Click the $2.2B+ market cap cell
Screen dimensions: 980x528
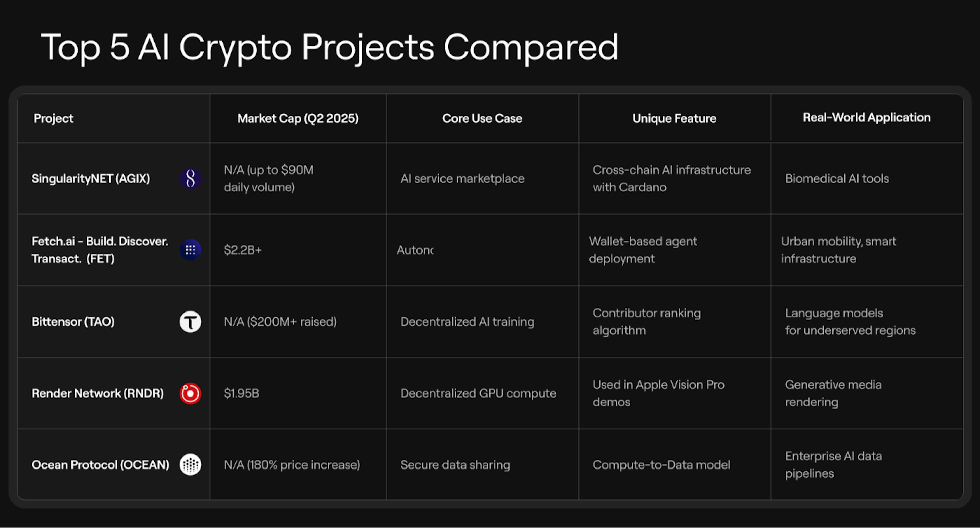click(243, 250)
